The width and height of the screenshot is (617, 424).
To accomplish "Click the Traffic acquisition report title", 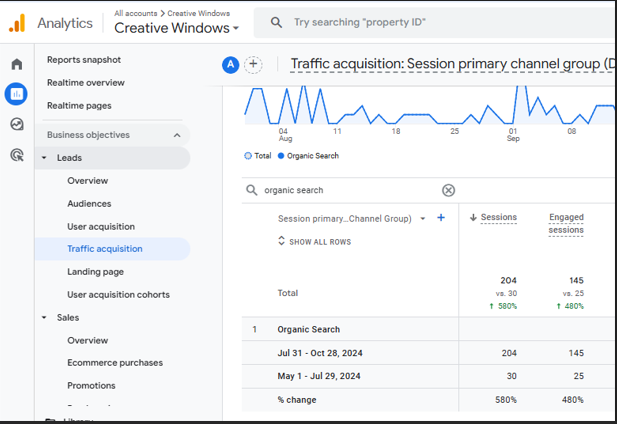I will coord(452,64).
